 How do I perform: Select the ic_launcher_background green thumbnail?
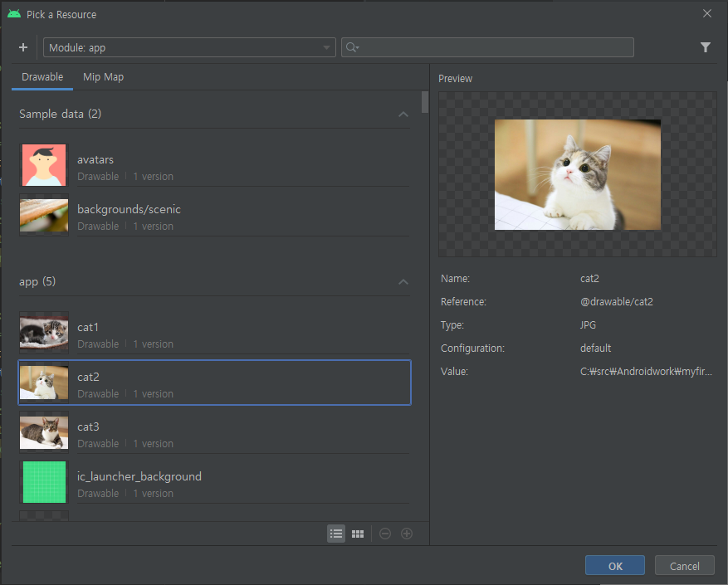[x=44, y=482]
